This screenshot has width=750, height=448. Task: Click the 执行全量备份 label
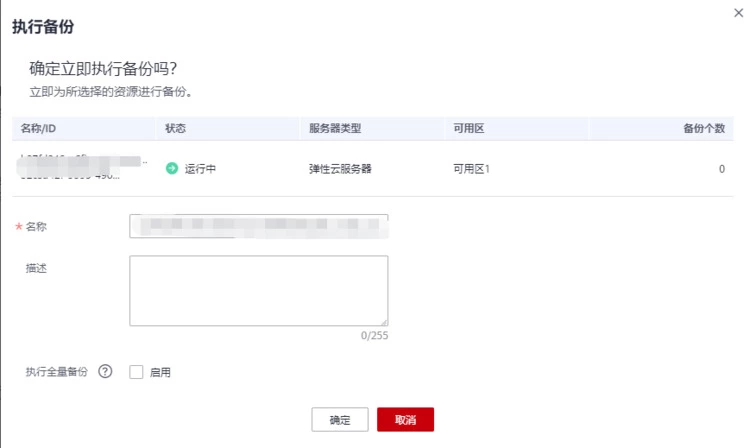56,372
